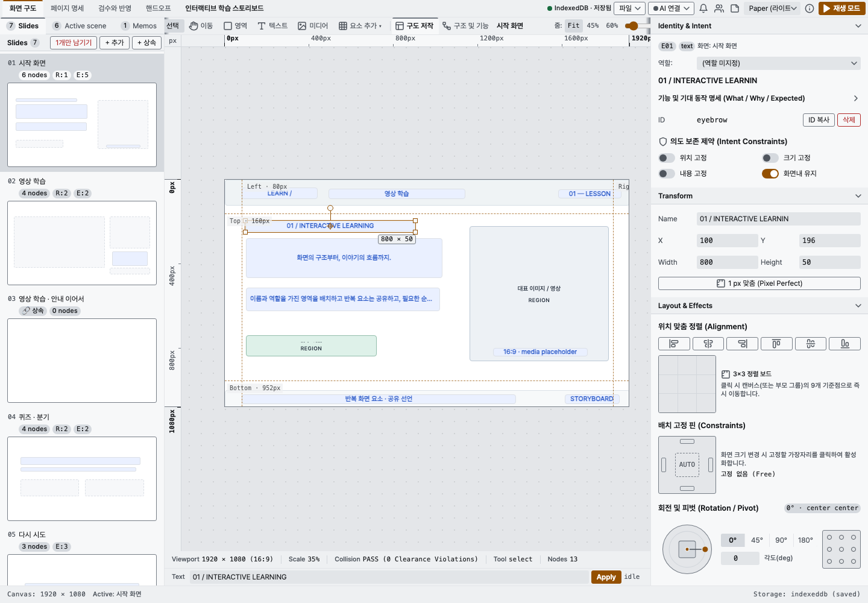Screen dimensions: 868x603
Task: Align element to left edge
Action: 674,344
